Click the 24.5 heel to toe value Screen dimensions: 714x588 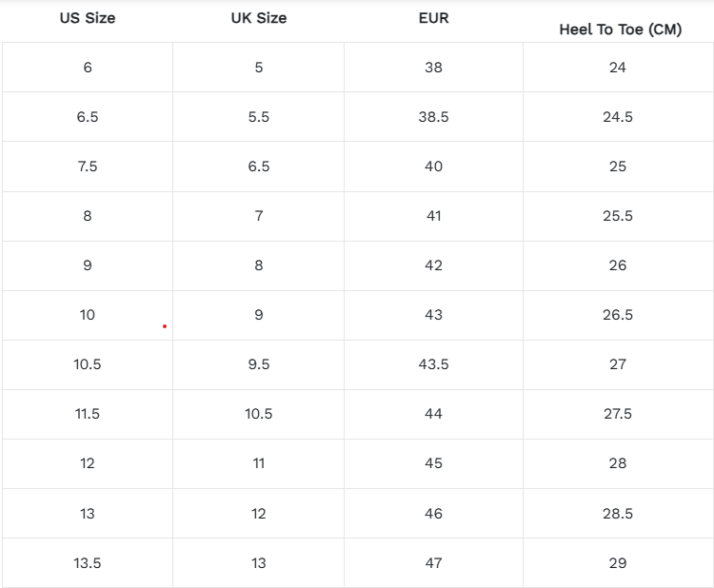(x=618, y=117)
